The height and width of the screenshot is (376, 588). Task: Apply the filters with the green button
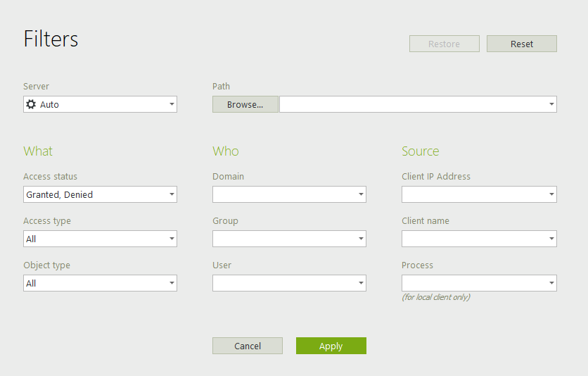[x=331, y=346]
